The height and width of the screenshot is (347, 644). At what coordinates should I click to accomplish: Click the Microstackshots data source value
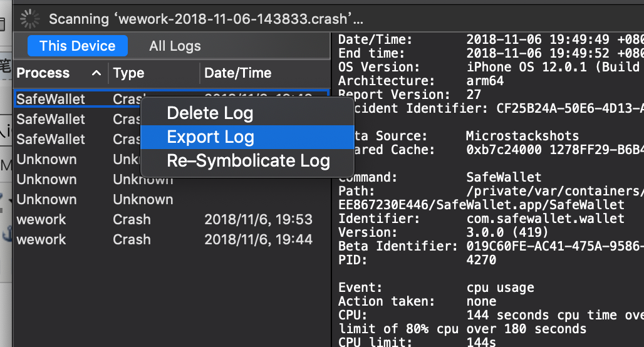click(522, 136)
